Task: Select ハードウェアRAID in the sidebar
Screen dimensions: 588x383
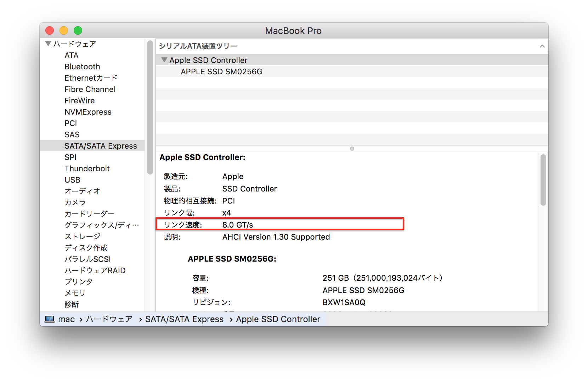Action: tap(95, 270)
